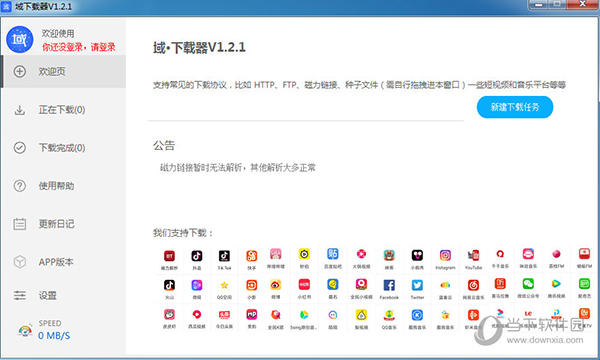
Task: Select the 全民小视频 icon
Action: [361, 284]
